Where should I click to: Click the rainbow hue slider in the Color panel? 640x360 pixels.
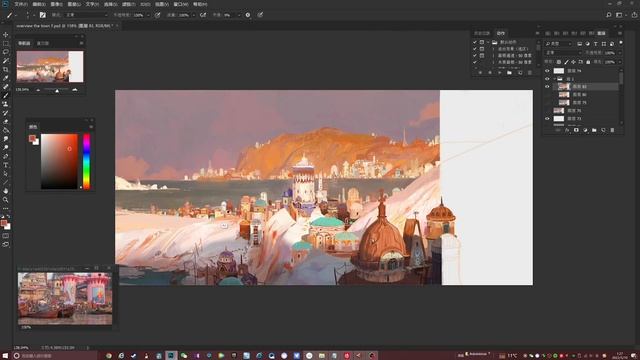(87, 162)
